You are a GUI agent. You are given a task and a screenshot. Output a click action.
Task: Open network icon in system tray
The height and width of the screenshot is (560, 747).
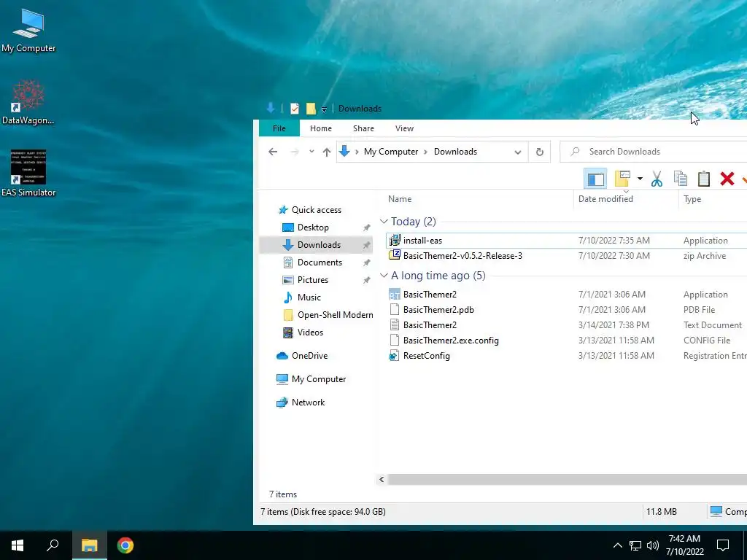635,545
